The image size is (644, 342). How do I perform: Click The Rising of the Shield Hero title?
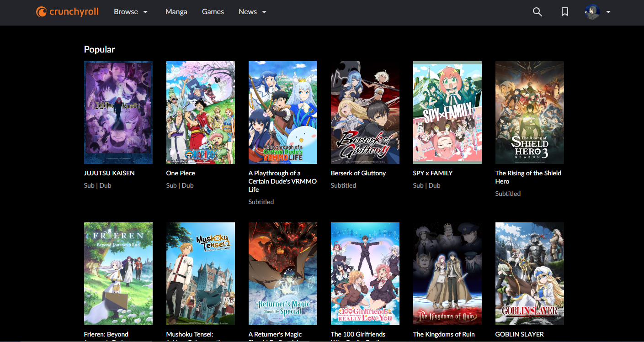(528, 177)
